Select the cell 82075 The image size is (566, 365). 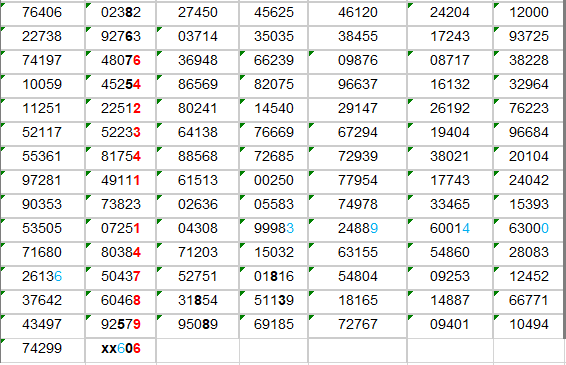pos(274,85)
